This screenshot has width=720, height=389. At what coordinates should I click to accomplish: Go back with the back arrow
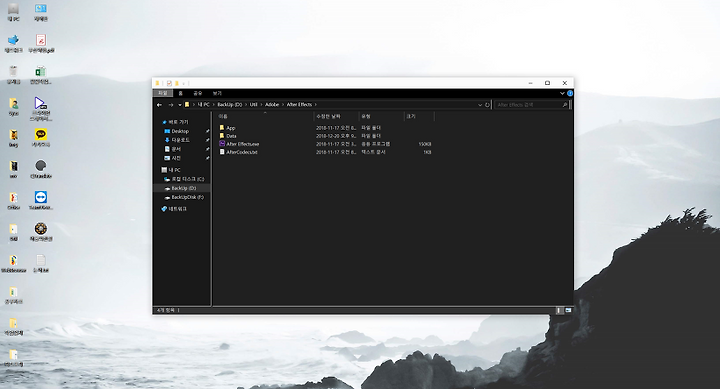(159, 105)
